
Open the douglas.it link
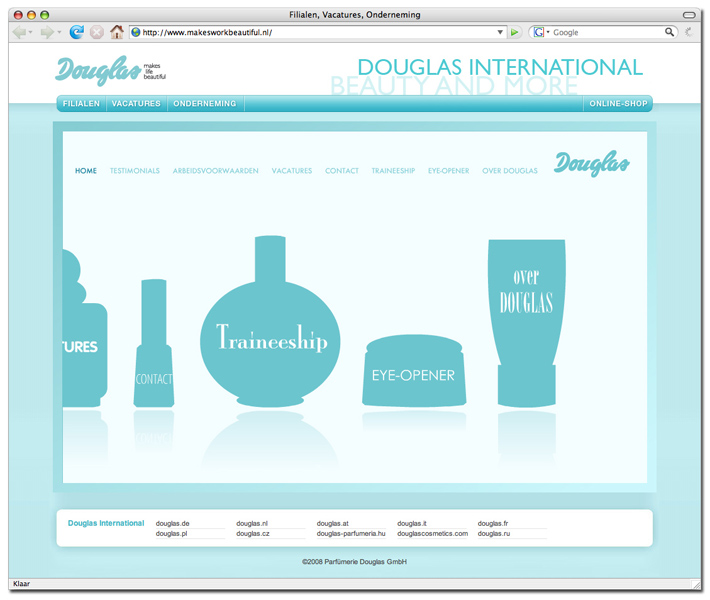click(x=412, y=523)
